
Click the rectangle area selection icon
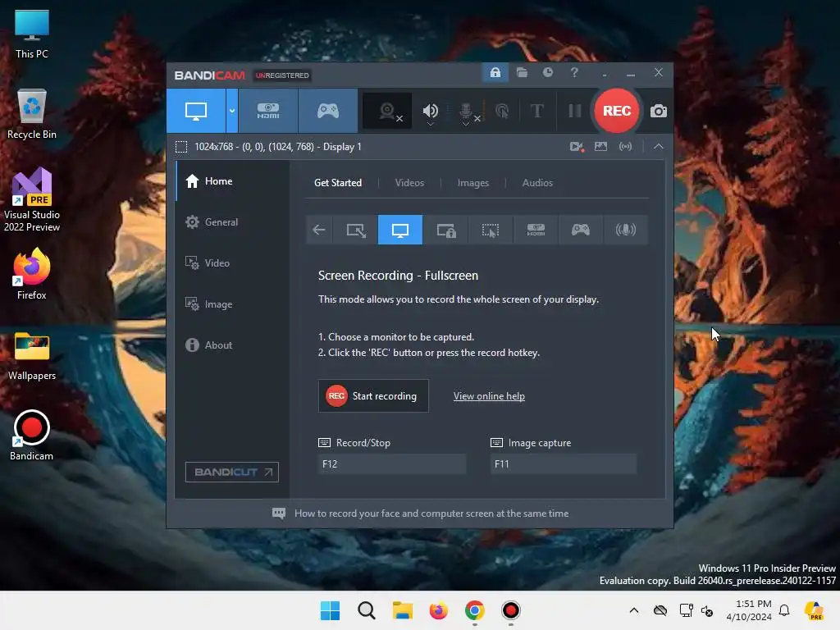(181, 147)
